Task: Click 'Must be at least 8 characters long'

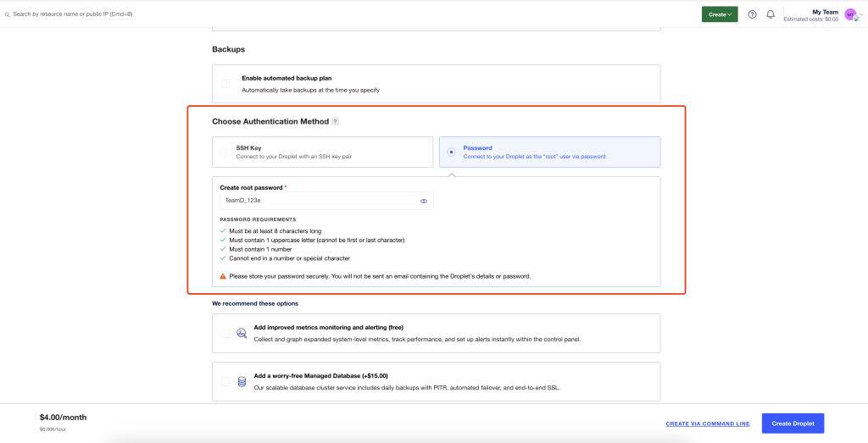Action: tap(275, 230)
